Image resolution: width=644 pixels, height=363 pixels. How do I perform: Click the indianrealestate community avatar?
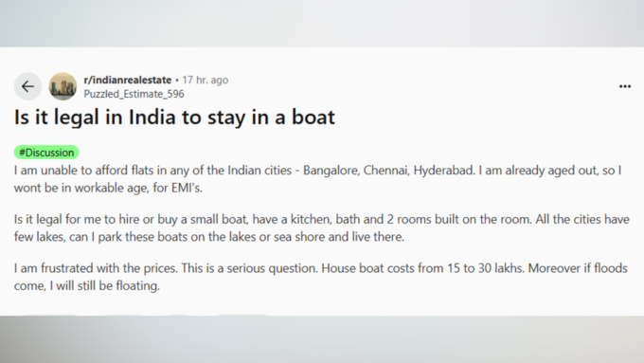click(63, 86)
